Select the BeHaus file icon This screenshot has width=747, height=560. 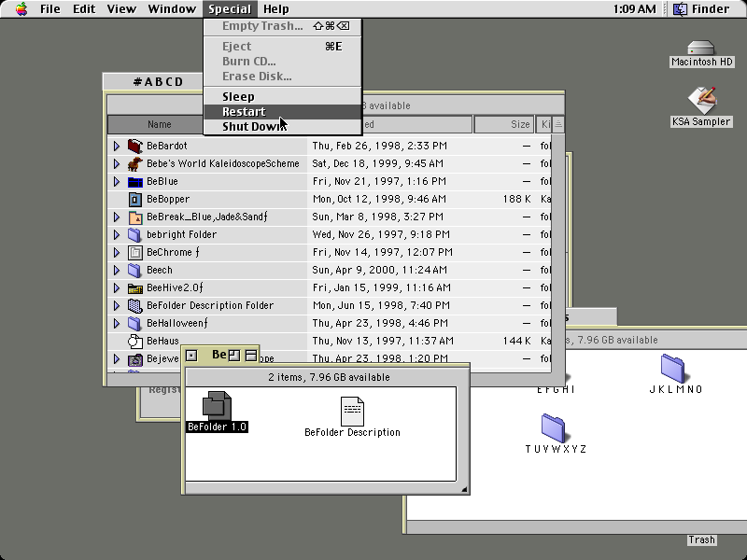pyautogui.click(x=135, y=341)
